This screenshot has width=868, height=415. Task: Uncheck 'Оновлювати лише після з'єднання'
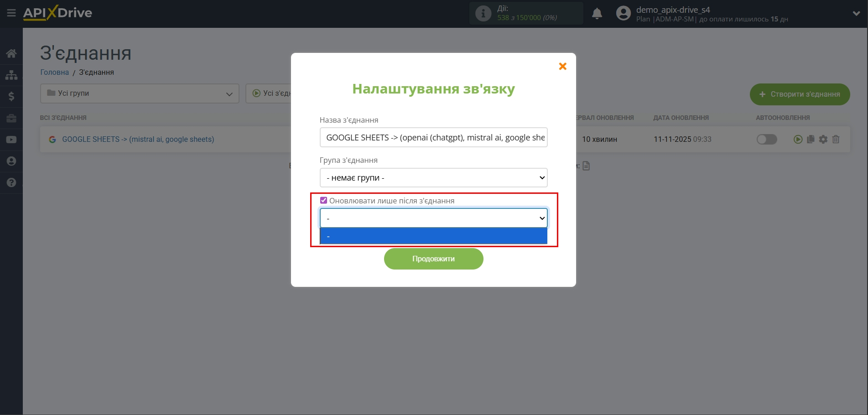tap(323, 200)
